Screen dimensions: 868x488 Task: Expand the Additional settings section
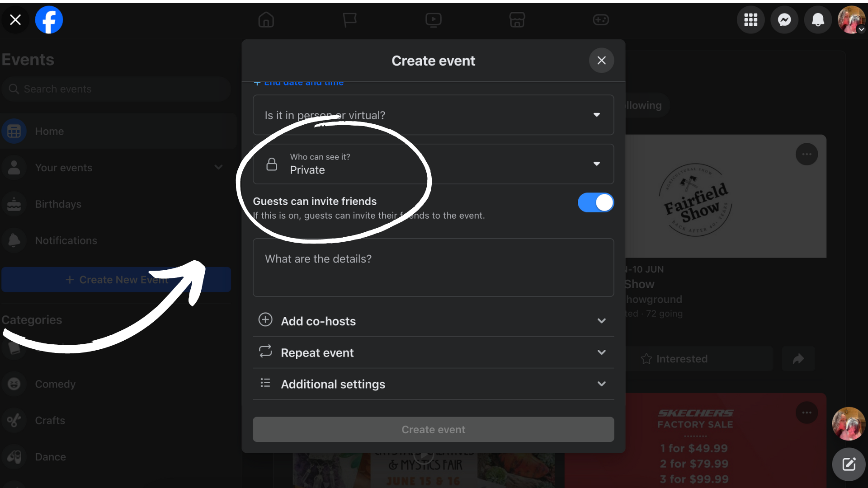[x=602, y=384]
